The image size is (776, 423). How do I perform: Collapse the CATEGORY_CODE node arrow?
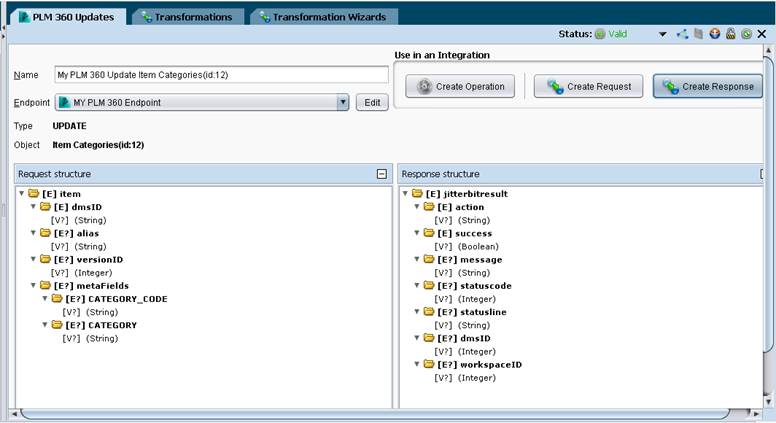pyautogui.click(x=45, y=298)
